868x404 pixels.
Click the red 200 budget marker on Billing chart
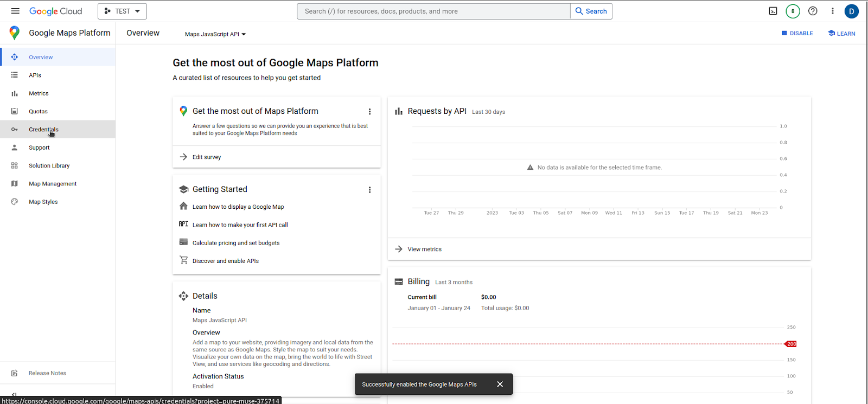pyautogui.click(x=791, y=344)
